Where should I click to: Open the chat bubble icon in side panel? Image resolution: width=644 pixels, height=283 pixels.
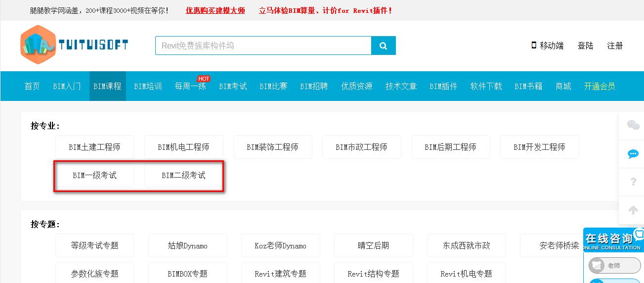click(x=633, y=154)
